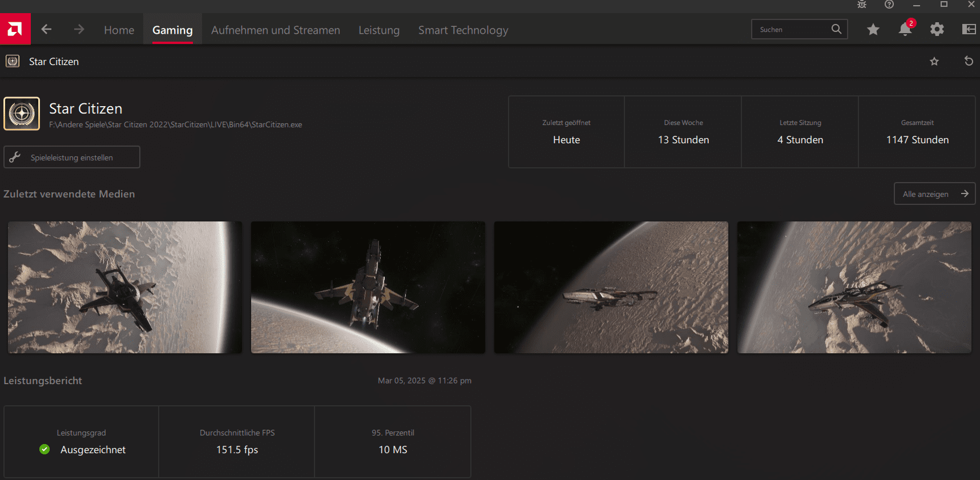Screen dimensions: 980x480
Task: Open fourth screenshot with ship over cratered surface
Action: [x=854, y=287]
